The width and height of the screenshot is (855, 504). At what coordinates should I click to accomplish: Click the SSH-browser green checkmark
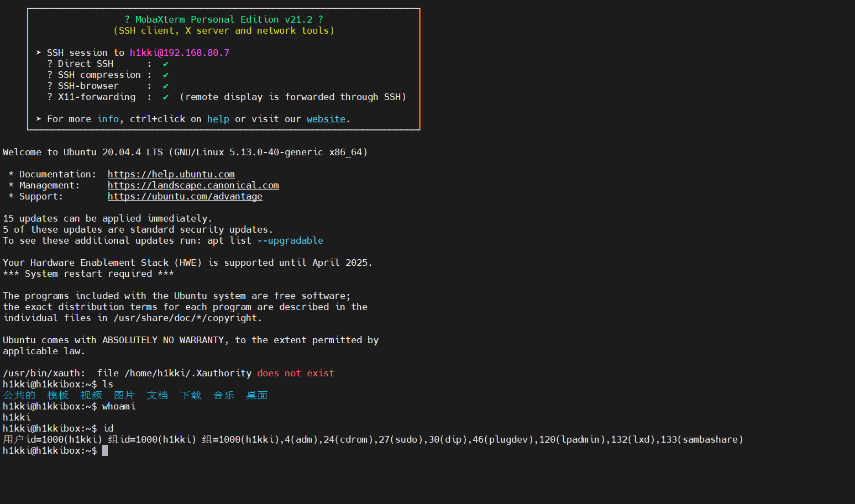165,86
